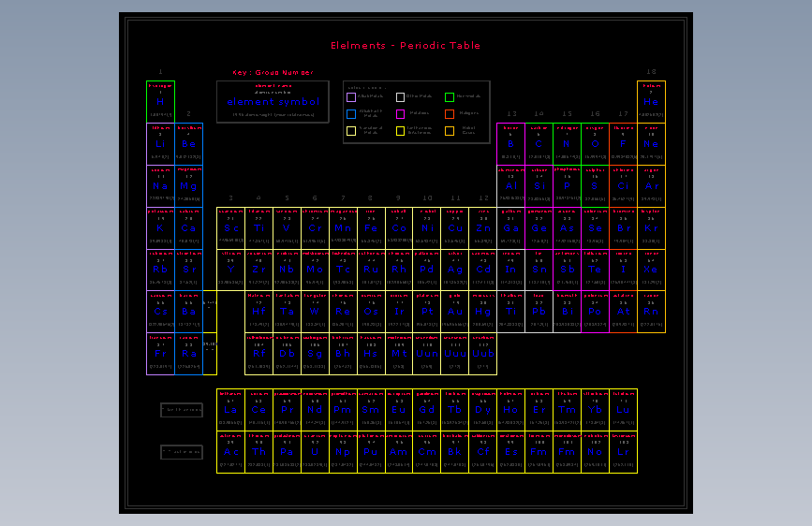Select the cadmium Cd cell
This screenshot has width=812, height=526.
click(x=482, y=270)
